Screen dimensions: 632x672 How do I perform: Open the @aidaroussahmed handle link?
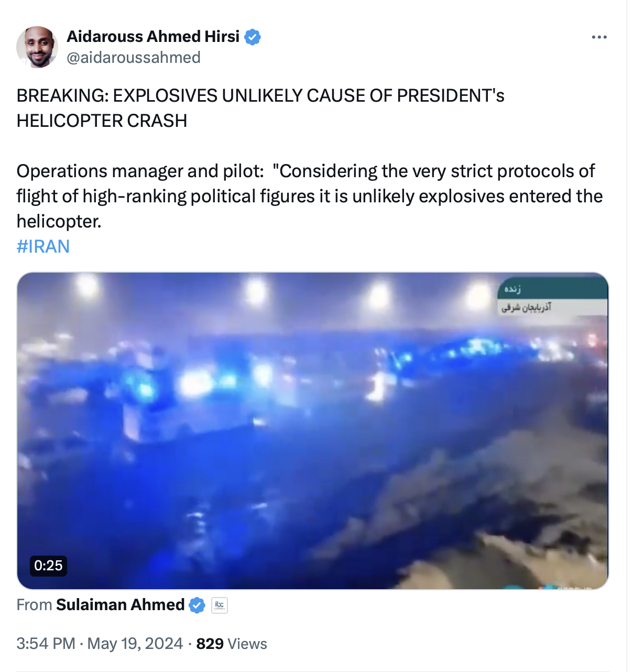point(134,57)
